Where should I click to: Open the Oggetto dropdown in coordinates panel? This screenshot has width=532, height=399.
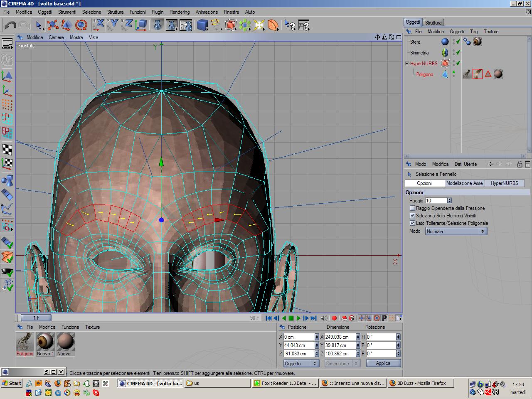tap(301, 363)
